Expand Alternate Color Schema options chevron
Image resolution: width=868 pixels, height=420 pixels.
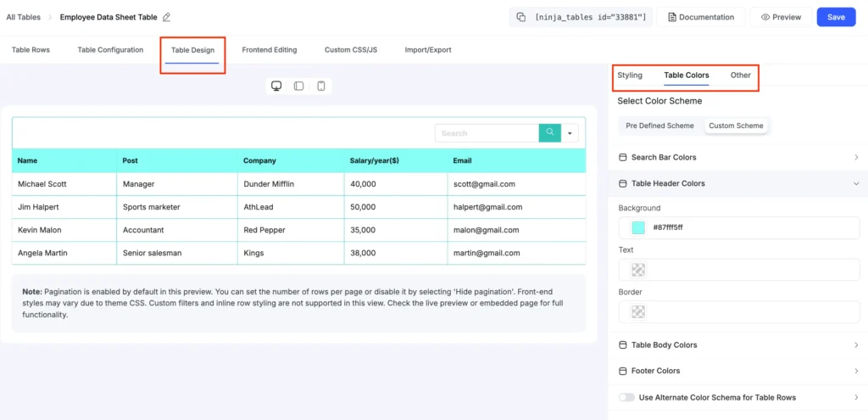pyautogui.click(x=856, y=397)
